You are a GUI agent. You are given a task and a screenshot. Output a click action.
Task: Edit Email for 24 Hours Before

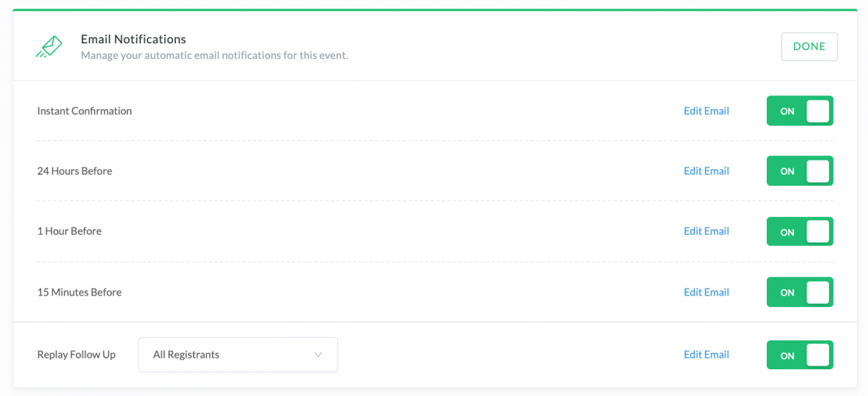pyautogui.click(x=706, y=171)
